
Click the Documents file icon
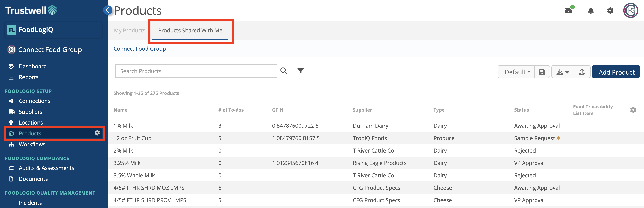coord(11,179)
